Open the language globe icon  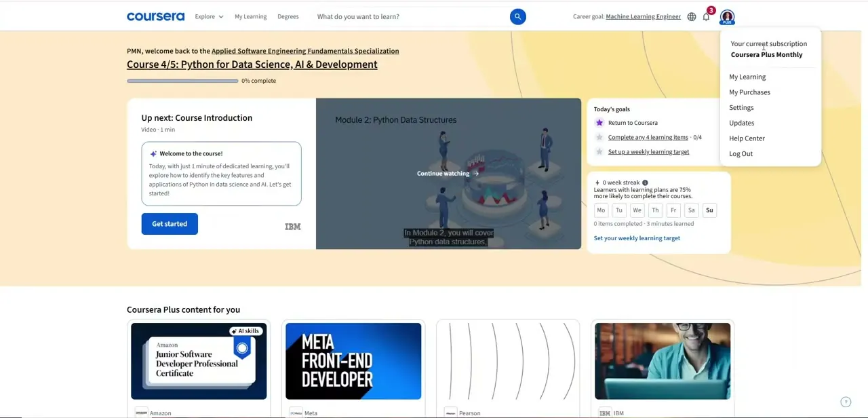pos(692,16)
